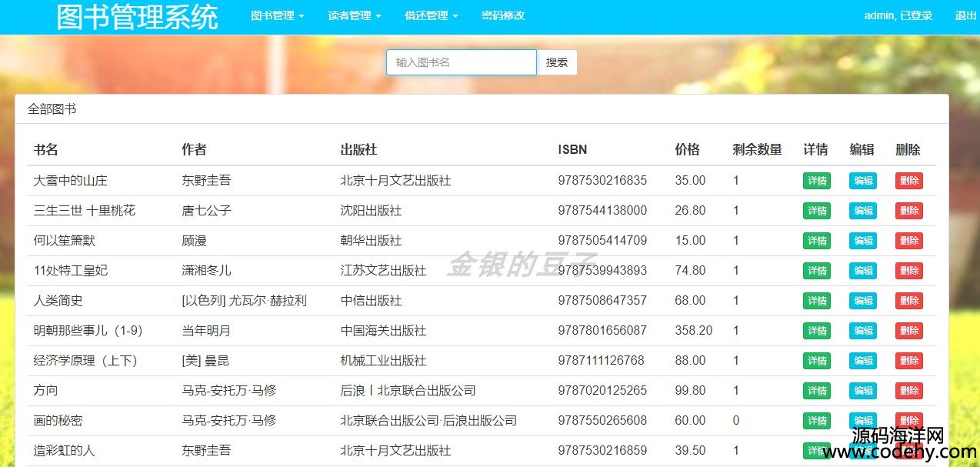View 详情 for 何以笙箫默
Image resolution: width=980 pixels, height=467 pixels.
pos(817,241)
